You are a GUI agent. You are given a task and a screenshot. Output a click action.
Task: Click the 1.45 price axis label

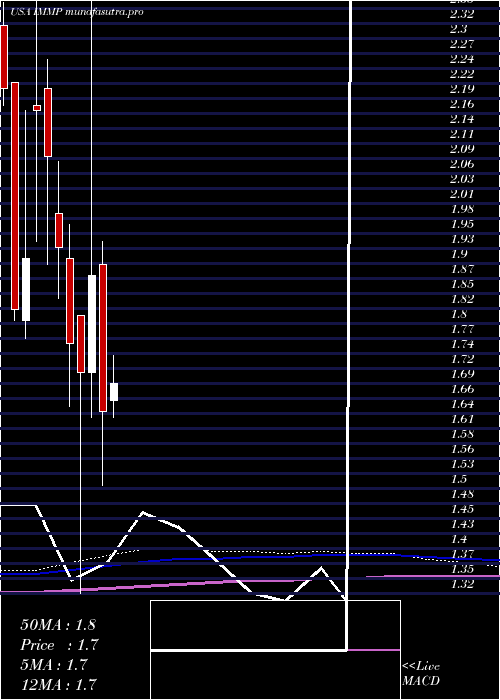462,509
